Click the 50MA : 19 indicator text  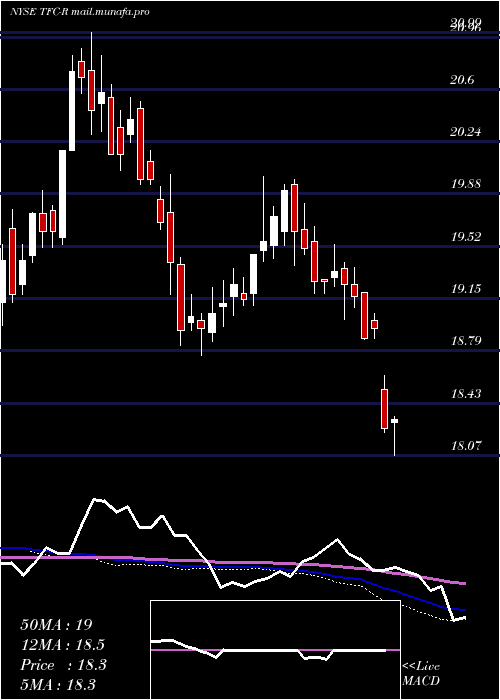pyautogui.click(x=56, y=625)
